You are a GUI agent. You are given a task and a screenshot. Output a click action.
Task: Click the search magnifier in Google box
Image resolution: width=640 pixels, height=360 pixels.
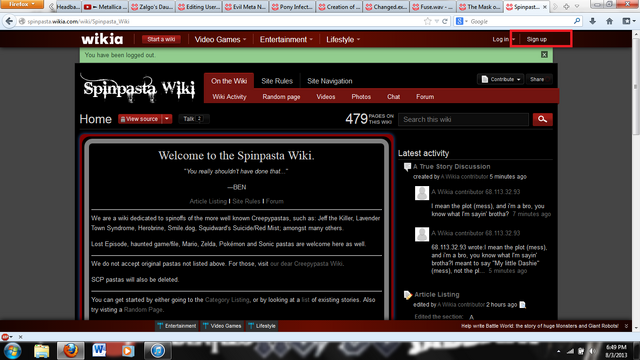tap(577, 21)
